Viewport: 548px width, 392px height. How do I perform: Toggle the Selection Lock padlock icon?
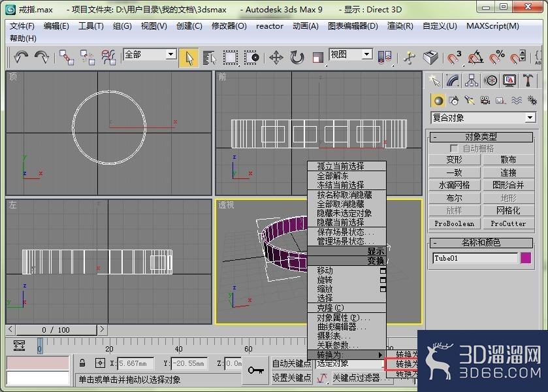(x=82, y=363)
